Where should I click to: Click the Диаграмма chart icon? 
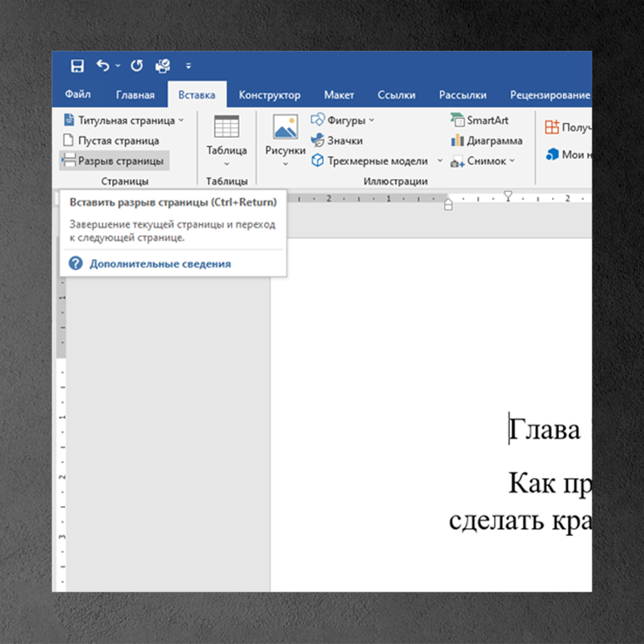click(x=457, y=140)
